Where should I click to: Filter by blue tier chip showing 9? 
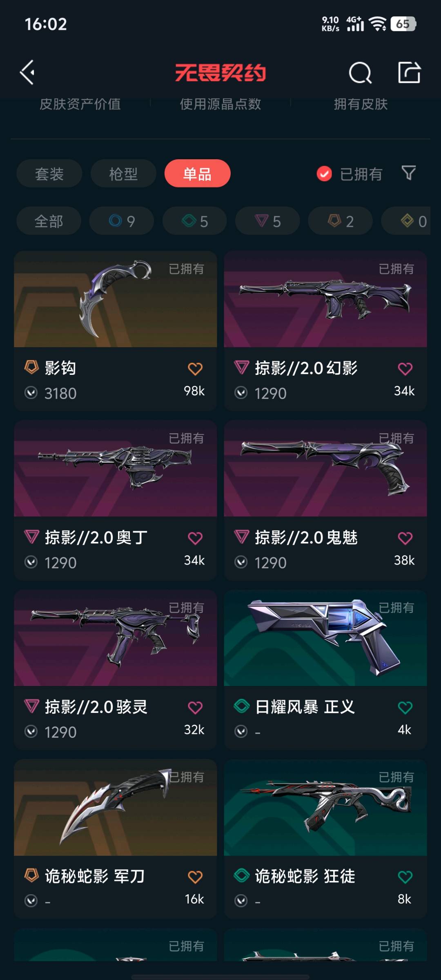pos(122,221)
